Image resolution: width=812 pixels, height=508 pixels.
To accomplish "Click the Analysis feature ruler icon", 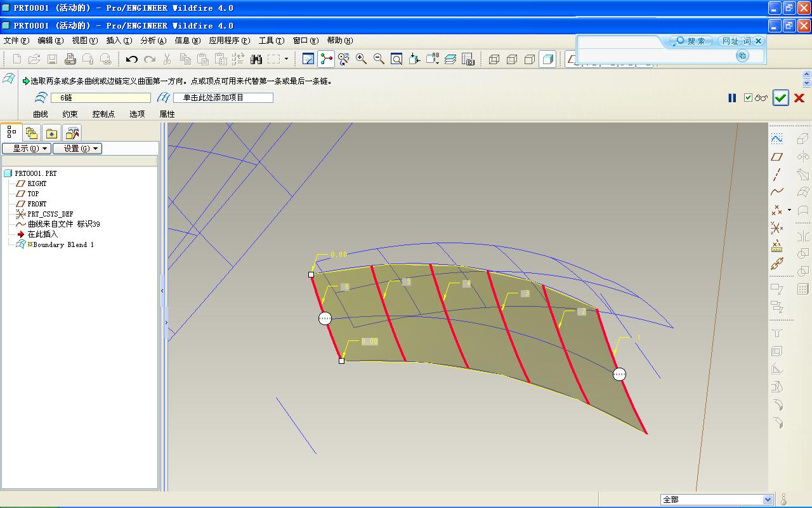I will (777, 246).
